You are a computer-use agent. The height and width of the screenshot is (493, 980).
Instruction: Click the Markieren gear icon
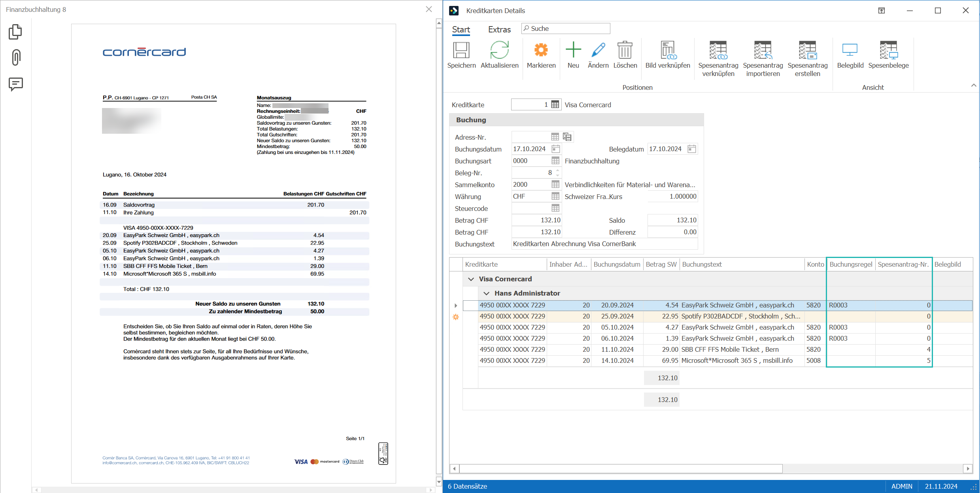tap(541, 50)
